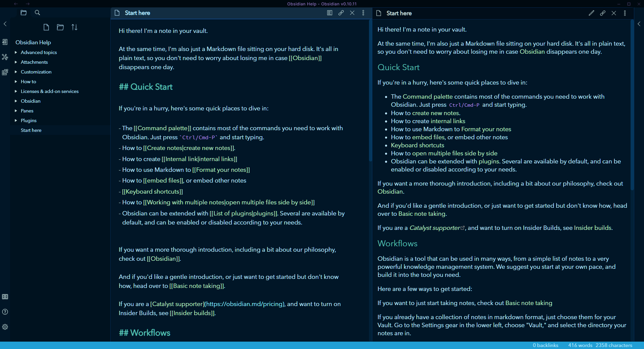
Task: Follow the internal links link in preview
Action: click(448, 121)
